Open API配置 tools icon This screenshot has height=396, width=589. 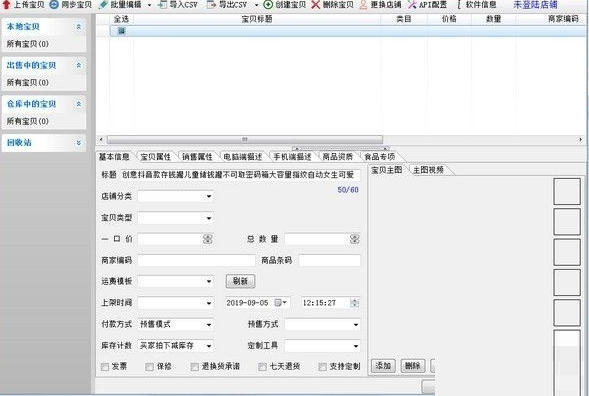click(412, 5)
